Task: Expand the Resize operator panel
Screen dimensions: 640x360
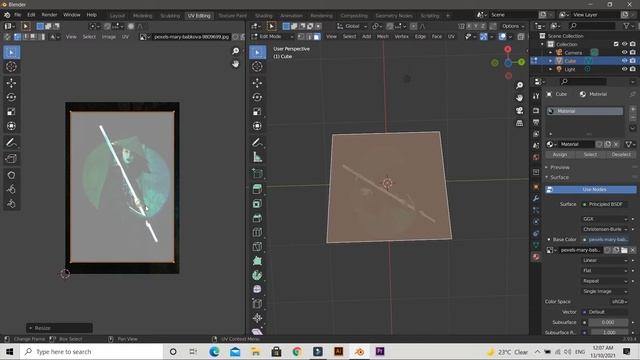Action: click(59, 328)
